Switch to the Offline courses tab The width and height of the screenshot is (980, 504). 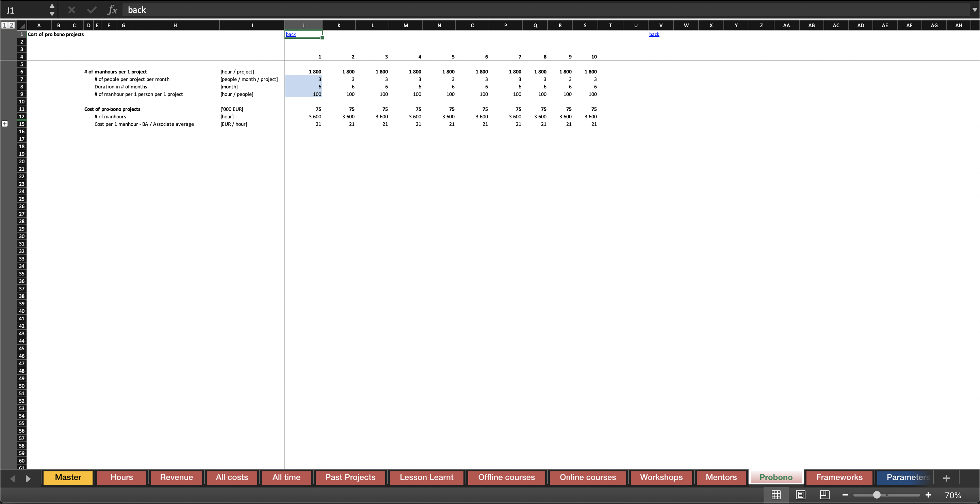point(506,477)
